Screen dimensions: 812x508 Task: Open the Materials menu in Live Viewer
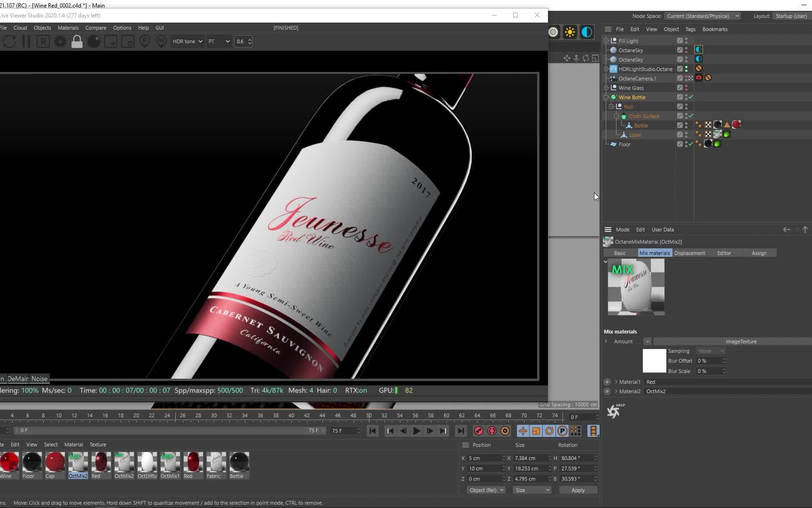click(x=68, y=28)
